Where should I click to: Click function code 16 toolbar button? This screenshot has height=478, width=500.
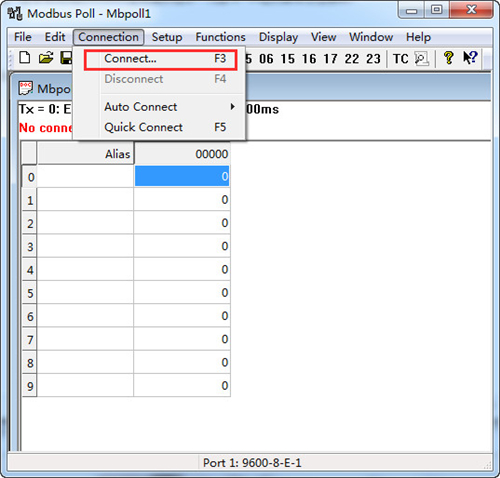tap(309, 59)
